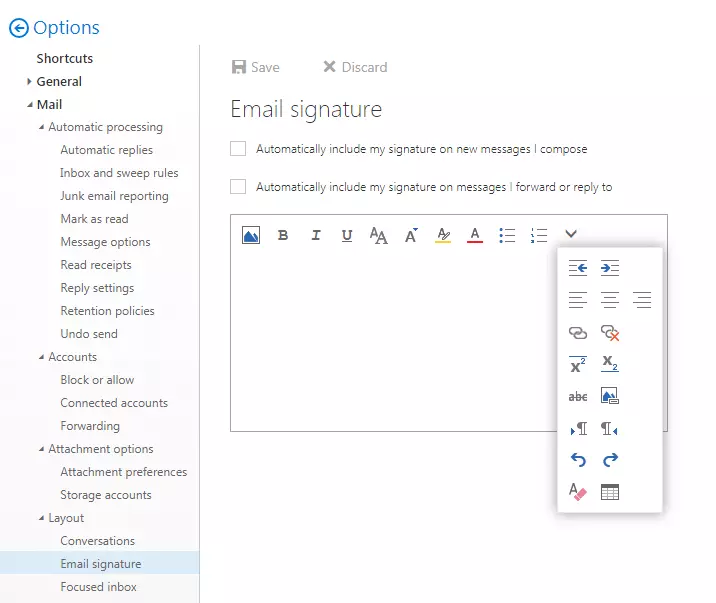The width and height of the screenshot is (716, 603).
Task: Open the text highlight color
Action: pos(443,235)
